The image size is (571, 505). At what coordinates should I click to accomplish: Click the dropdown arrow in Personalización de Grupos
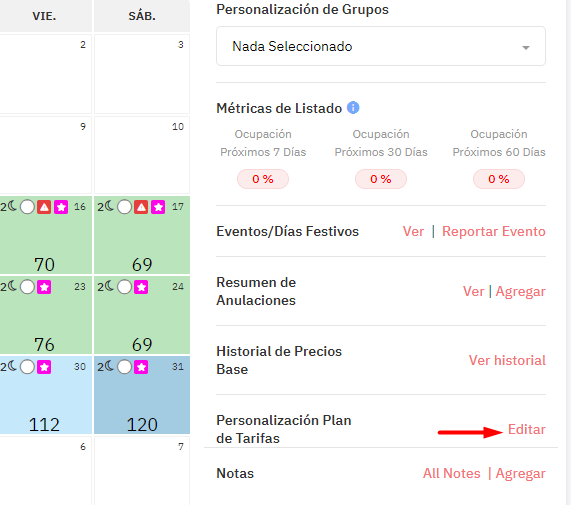(x=525, y=47)
